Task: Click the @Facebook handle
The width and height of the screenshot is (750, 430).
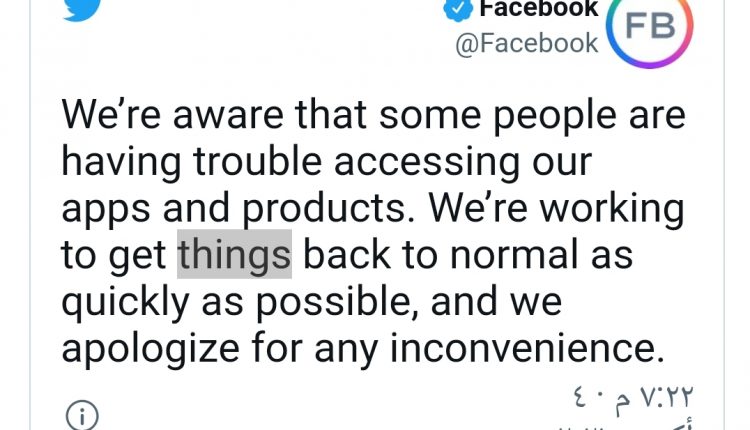Action: click(x=526, y=44)
